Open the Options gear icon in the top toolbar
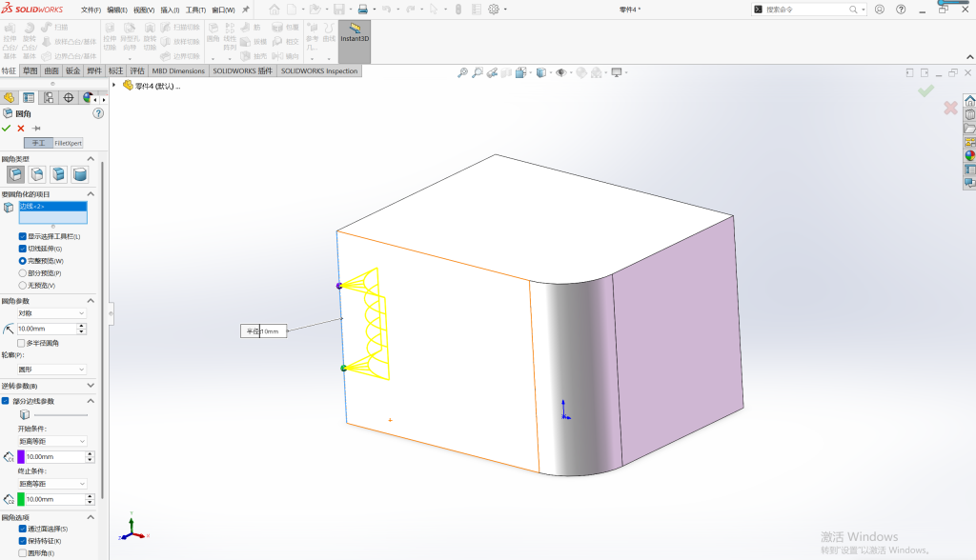Image resolution: width=976 pixels, height=560 pixels. [x=494, y=10]
